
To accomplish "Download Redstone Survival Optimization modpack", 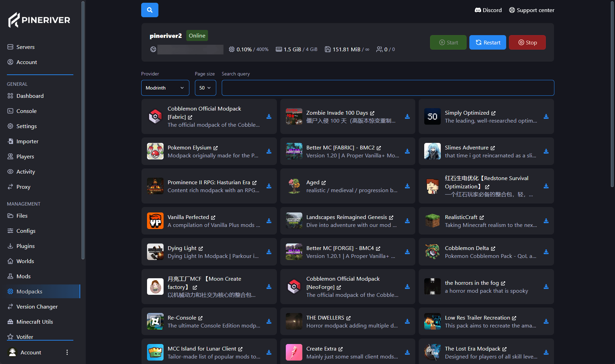I will (x=546, y=186).
